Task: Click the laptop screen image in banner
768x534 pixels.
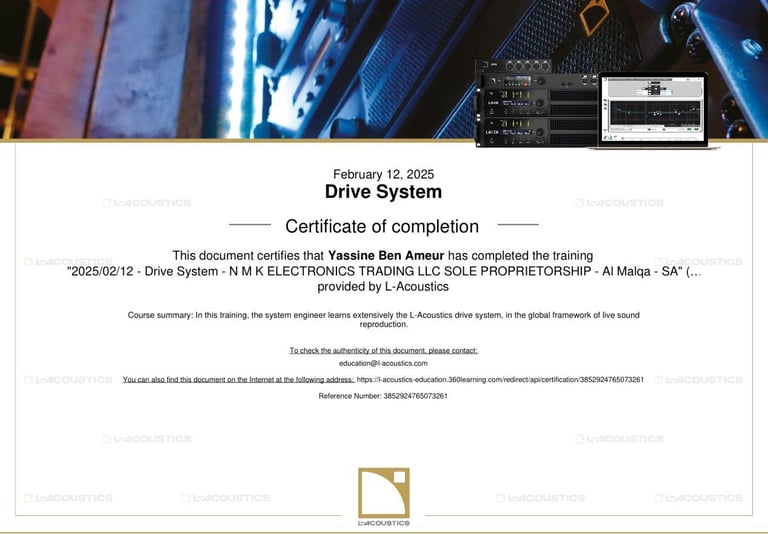Action: [x=653, y=110]
